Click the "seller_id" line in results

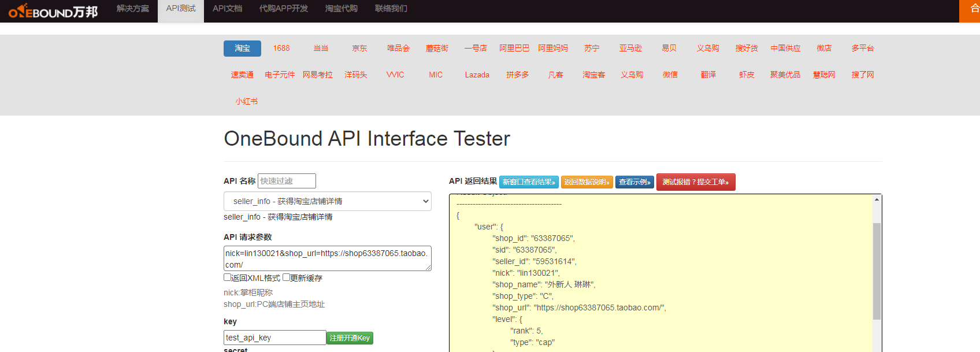[x=534, y=261]
